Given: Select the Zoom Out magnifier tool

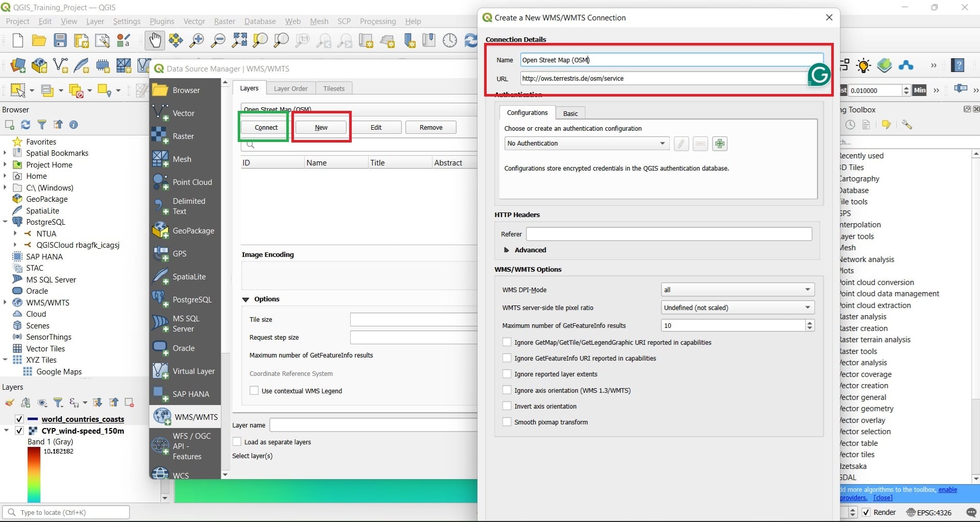Looking at the screenshot, I should pyautogui.click(x=218, y=40).
